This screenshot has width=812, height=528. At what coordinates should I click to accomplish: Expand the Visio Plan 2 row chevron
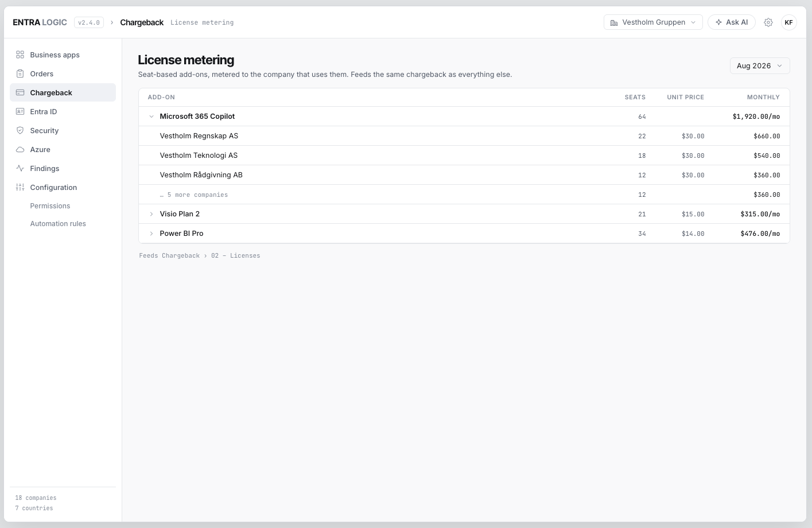pyautogui.click(x=151, y=214)
